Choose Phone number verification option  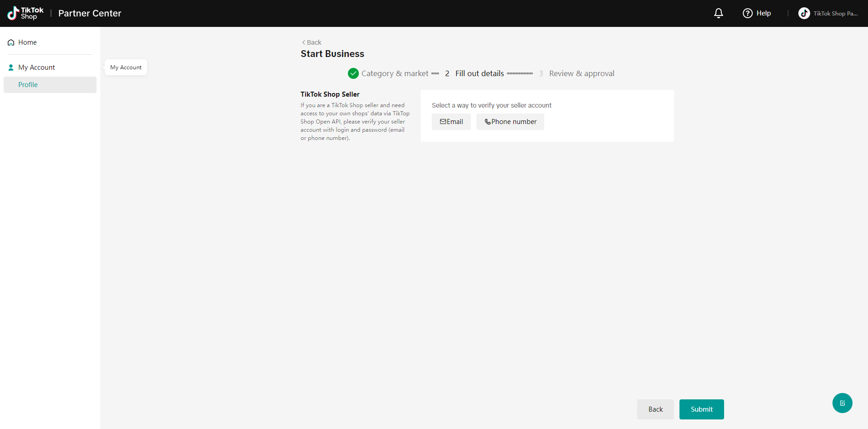[510, 122]
